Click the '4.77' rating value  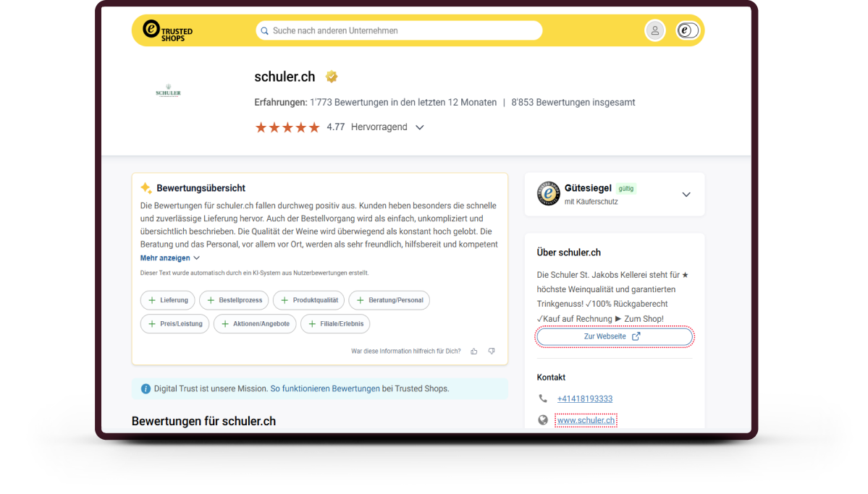[x=335, y=127]
